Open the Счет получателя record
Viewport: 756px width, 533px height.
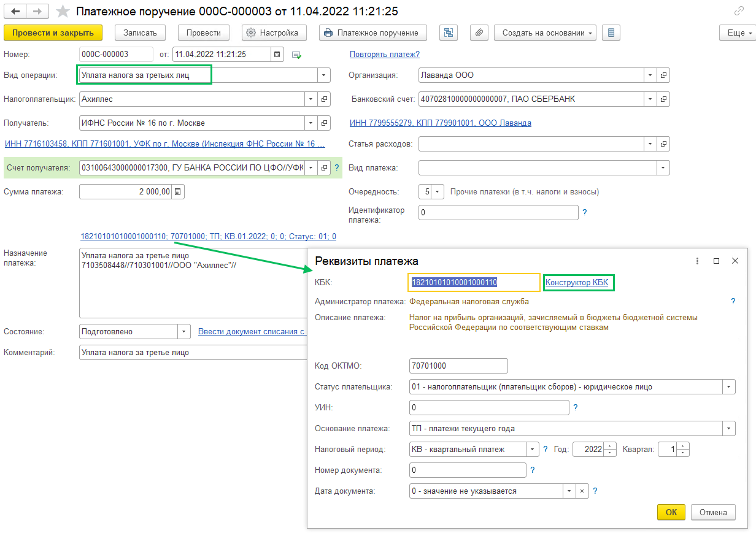tap(325, 168)
